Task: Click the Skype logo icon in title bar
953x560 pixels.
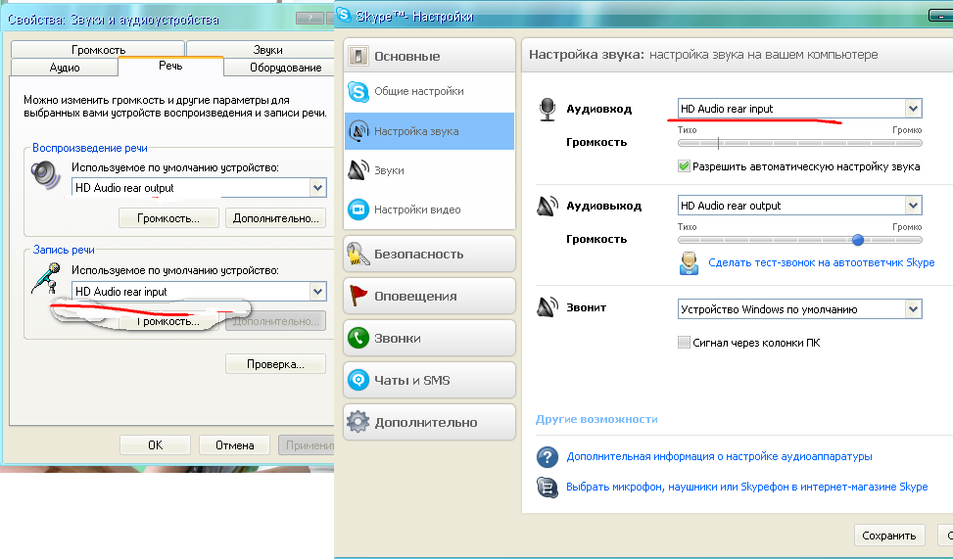Action: tap(344, 15)
